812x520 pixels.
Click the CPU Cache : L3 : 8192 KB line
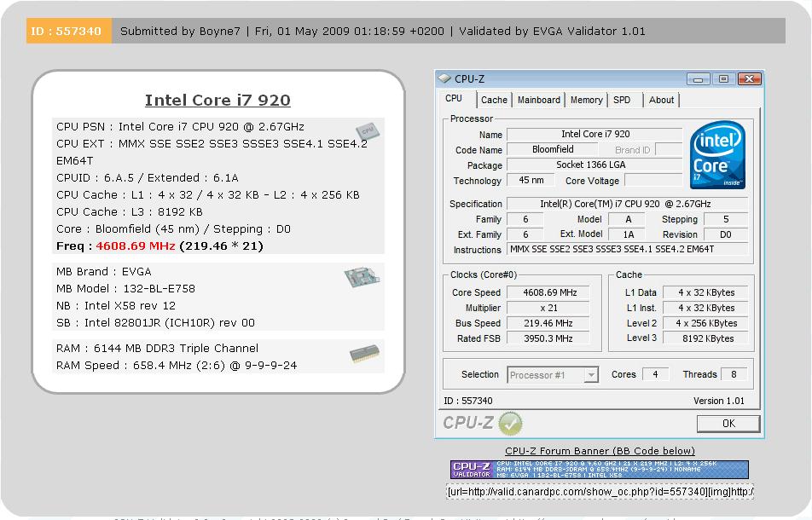130,212
